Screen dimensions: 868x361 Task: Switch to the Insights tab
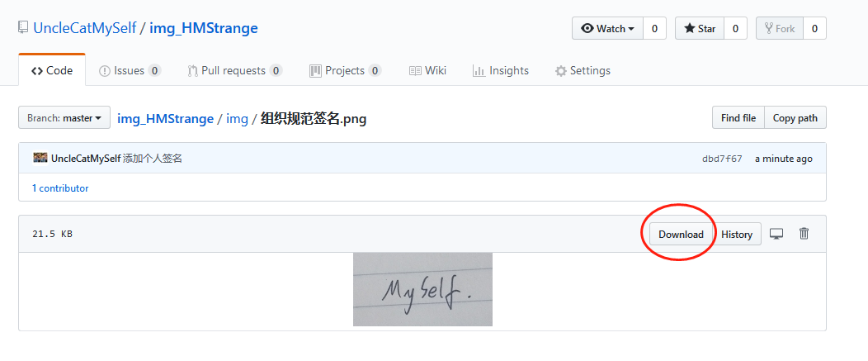[501, 70]
